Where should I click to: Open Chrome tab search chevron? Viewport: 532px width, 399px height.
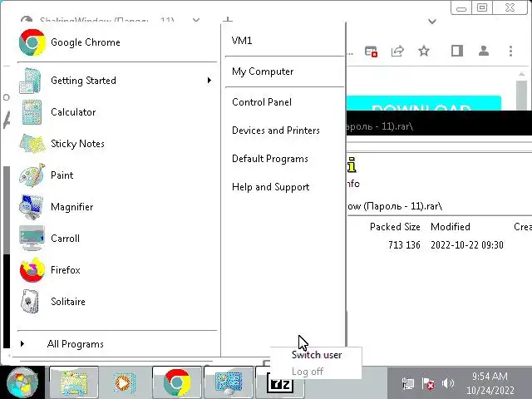(x=432, y=22)
